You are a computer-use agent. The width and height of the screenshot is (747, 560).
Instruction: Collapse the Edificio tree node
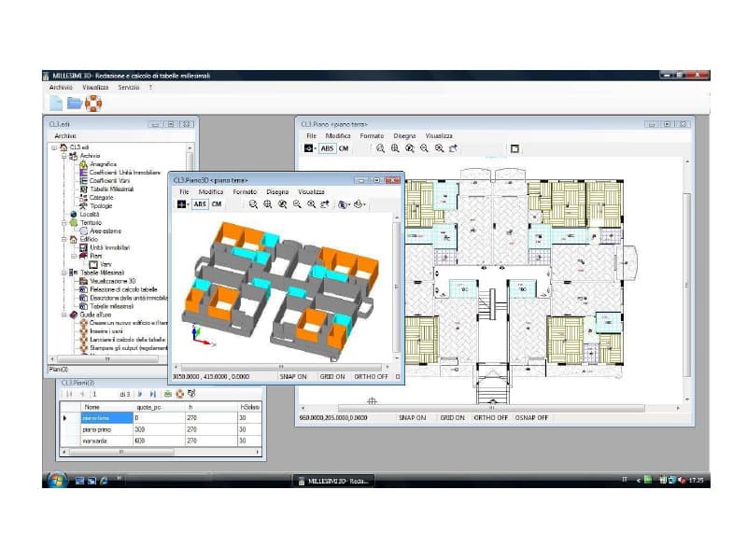[63, 239]
